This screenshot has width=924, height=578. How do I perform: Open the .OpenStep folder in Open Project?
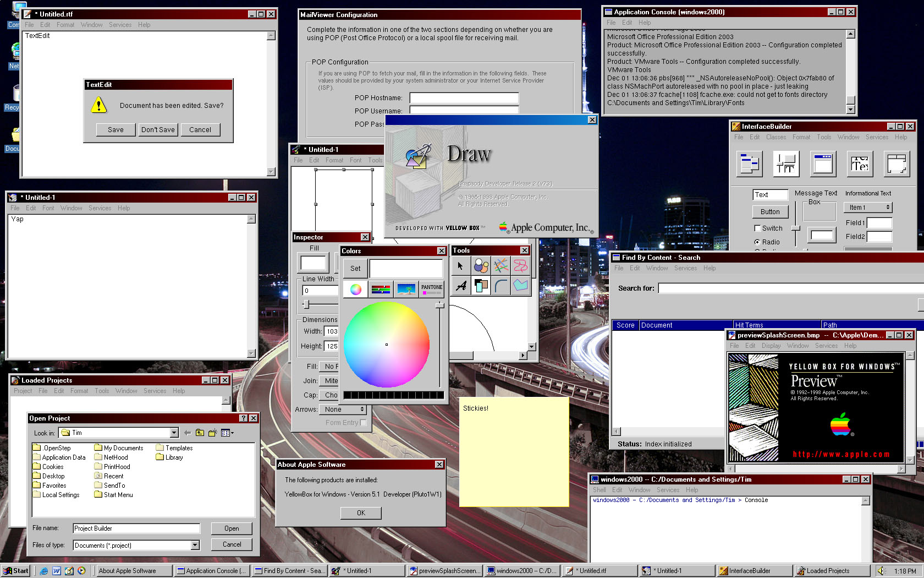pyautogui.click(x=52, y=448)
